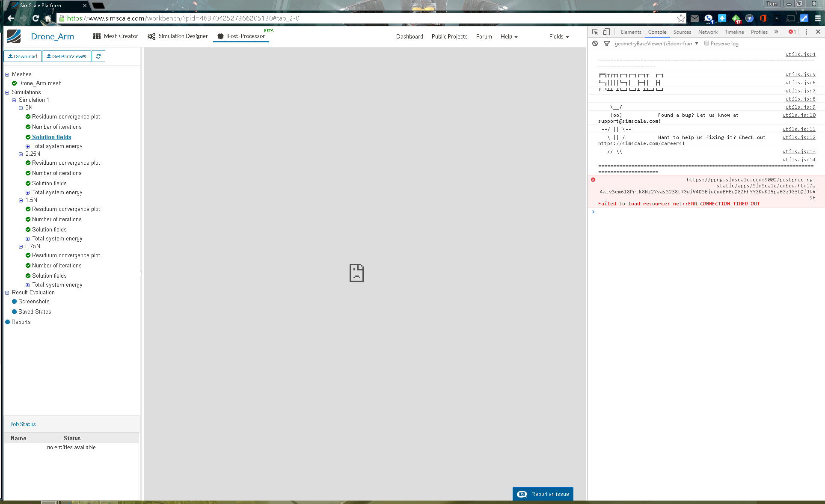Open the DevTools three-dot options menu

pos(806,32)
